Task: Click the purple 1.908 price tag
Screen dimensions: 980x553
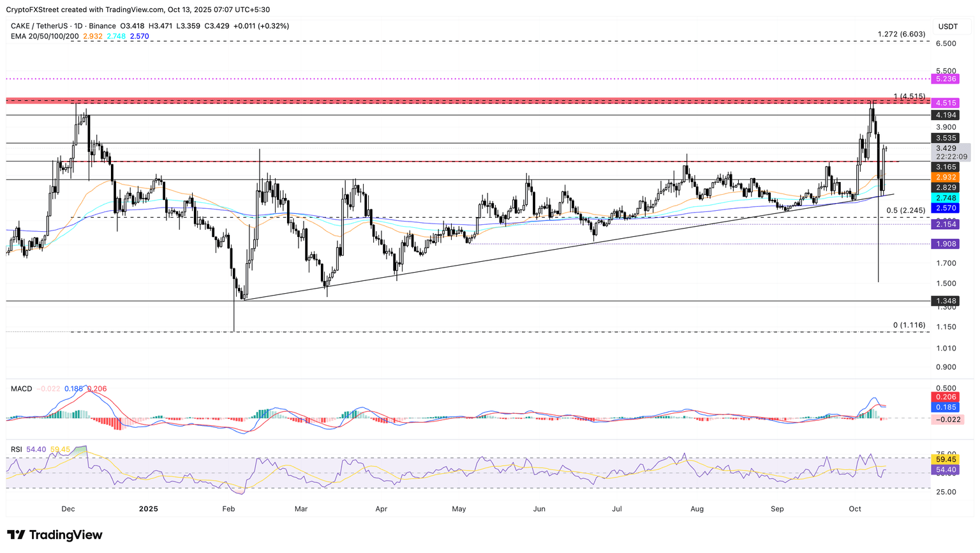Action: coord(944,244)
